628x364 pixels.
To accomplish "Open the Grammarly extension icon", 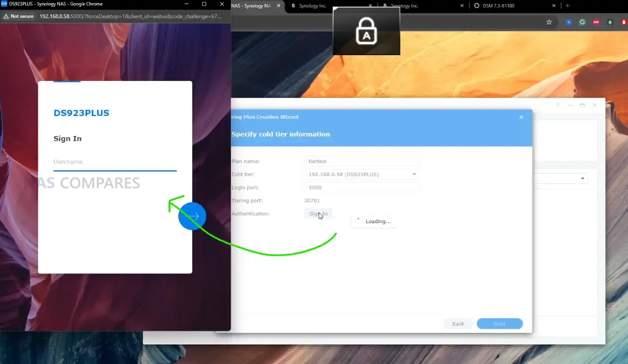I will tap(582, 22).
